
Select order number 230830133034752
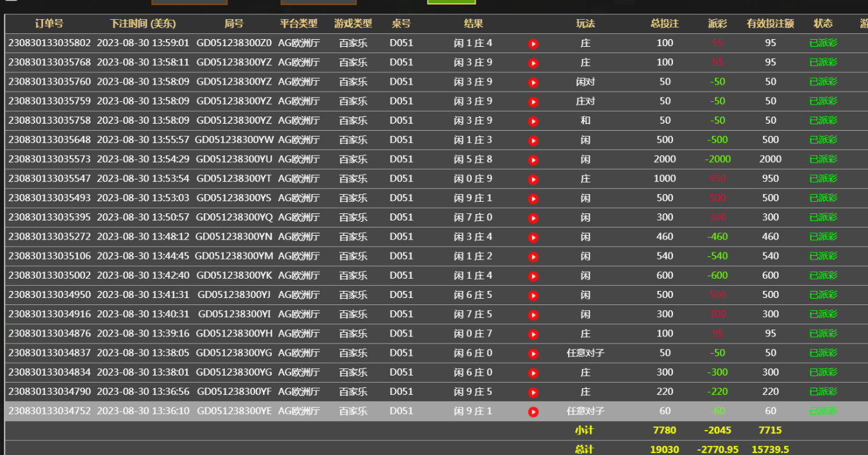(x=50, y=411)
